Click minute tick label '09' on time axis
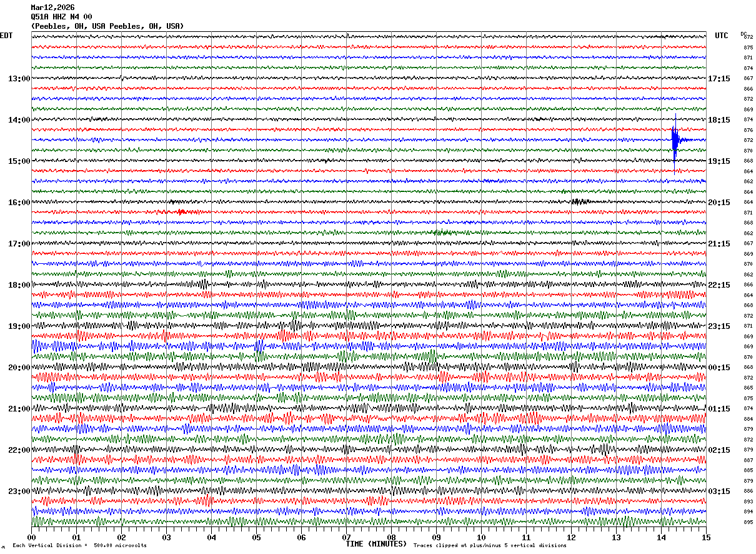The height and width of the screenshot is (554, 756). (437, 538)
